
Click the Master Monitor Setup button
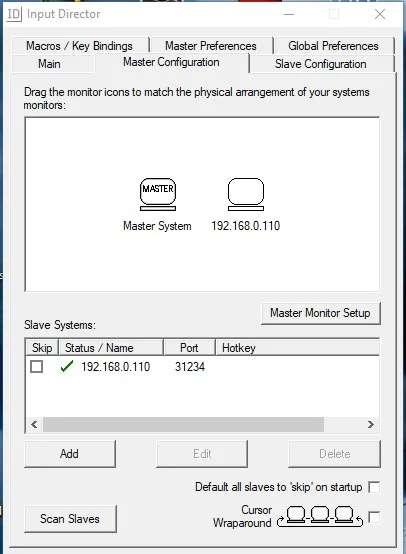point(320,313)
